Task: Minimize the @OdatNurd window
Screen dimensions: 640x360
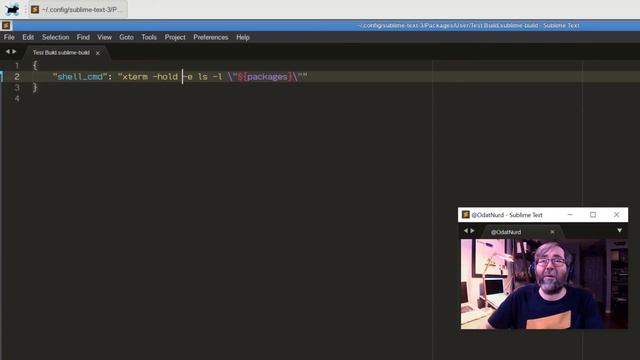Action: 570,215
